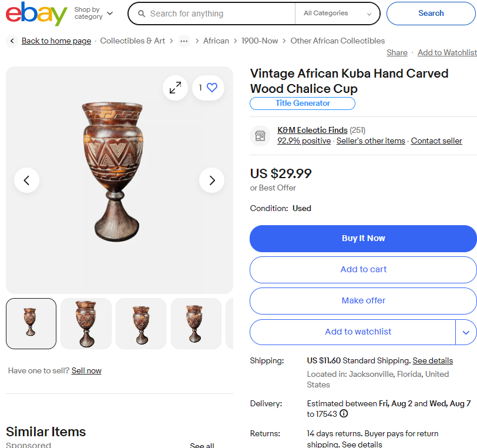Open Other African Collectibles breadcrumb
The width and height of the screenshot is (477, 448).
pos(338,41)
